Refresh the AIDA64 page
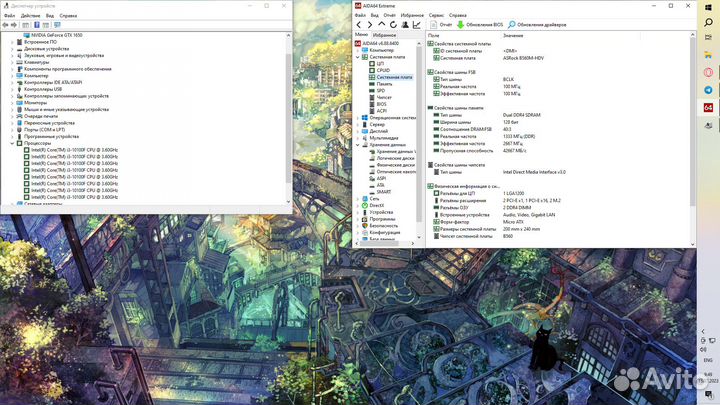720x405 pixels. coord(393,25)
